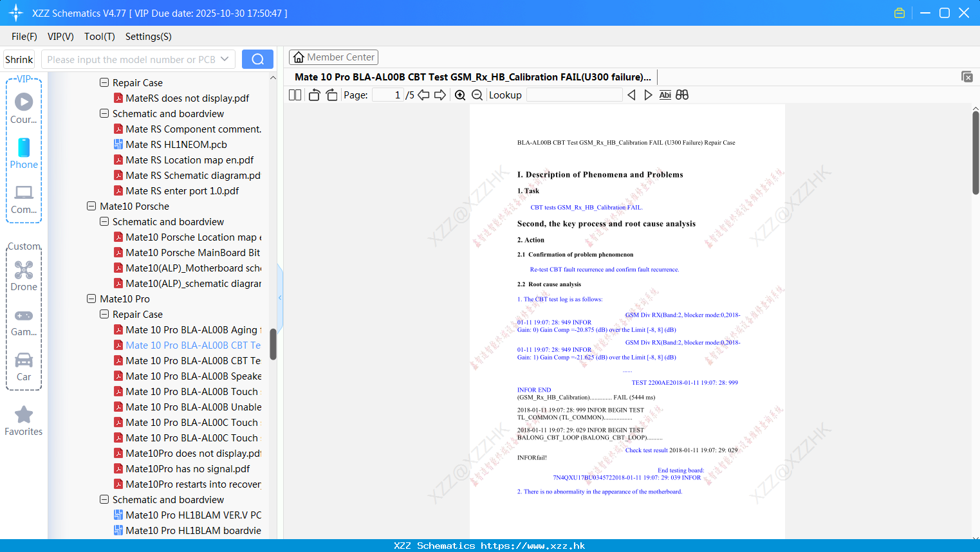Click the tree panel vertical scrollbar thumb

pyautogui.click(x=273, y=344)
